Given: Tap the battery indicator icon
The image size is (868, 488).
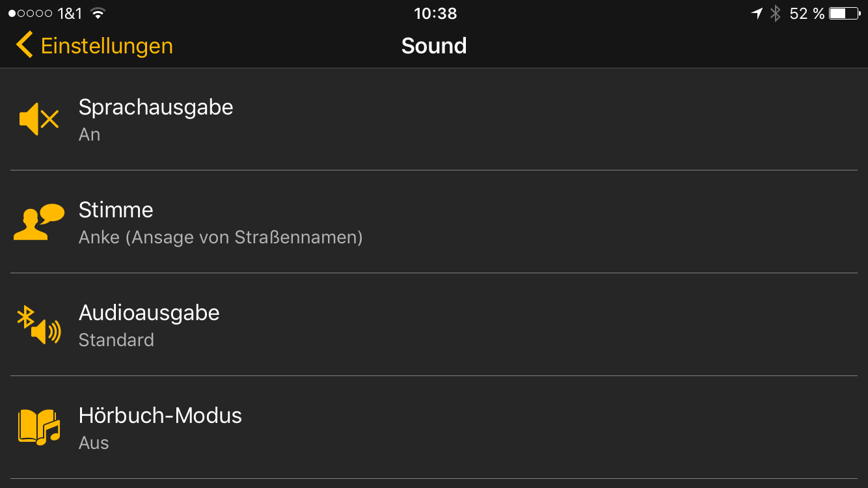Looking at the screenshot, I should pyautogui.click(x=845, y=14).
